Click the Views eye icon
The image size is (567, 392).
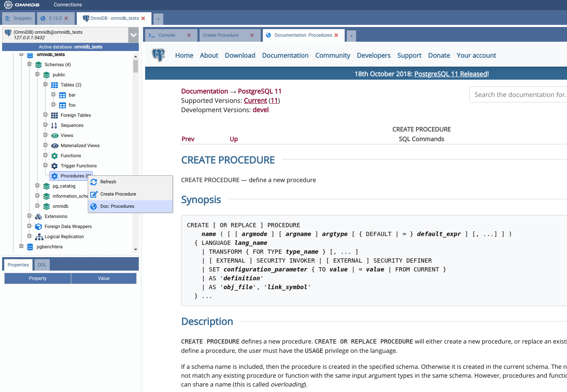54,136
